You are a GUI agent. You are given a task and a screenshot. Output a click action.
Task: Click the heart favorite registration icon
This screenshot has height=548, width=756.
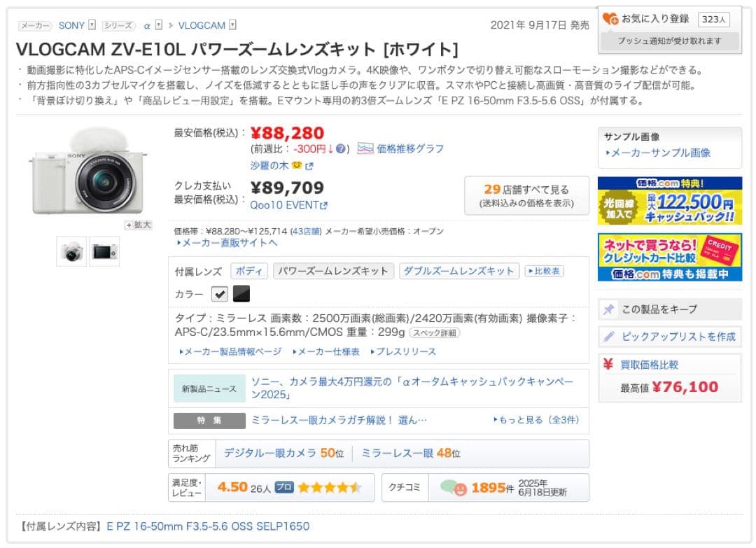tap(610, 20)
